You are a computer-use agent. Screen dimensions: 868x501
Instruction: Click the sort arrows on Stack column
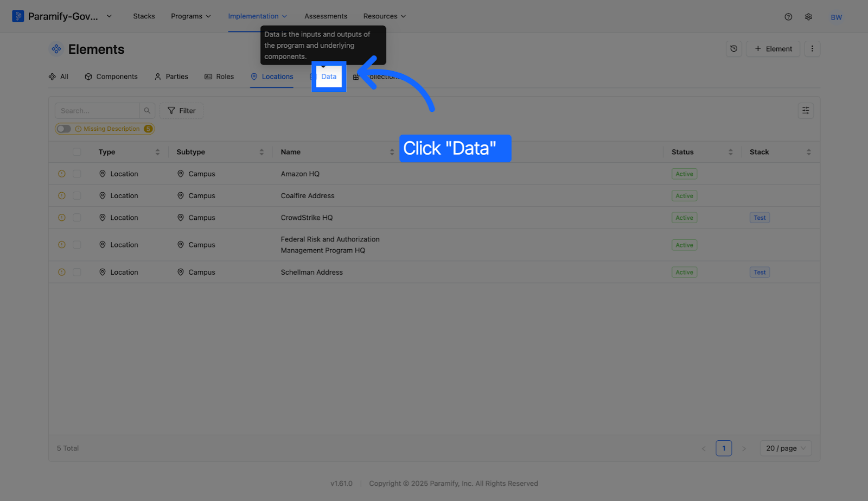coord(808,152)
